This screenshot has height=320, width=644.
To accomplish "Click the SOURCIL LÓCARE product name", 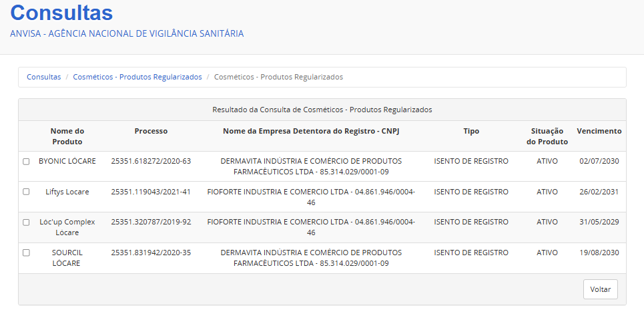I will pos(67,258).
